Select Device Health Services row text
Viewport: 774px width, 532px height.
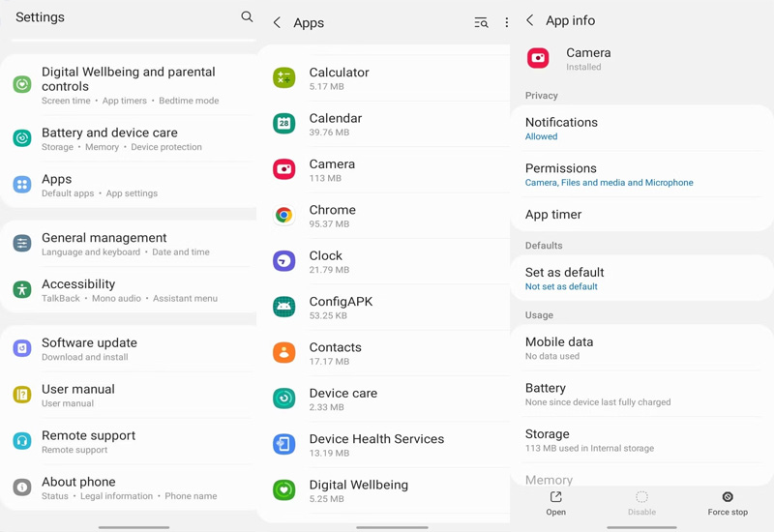(x=376, y=445)
